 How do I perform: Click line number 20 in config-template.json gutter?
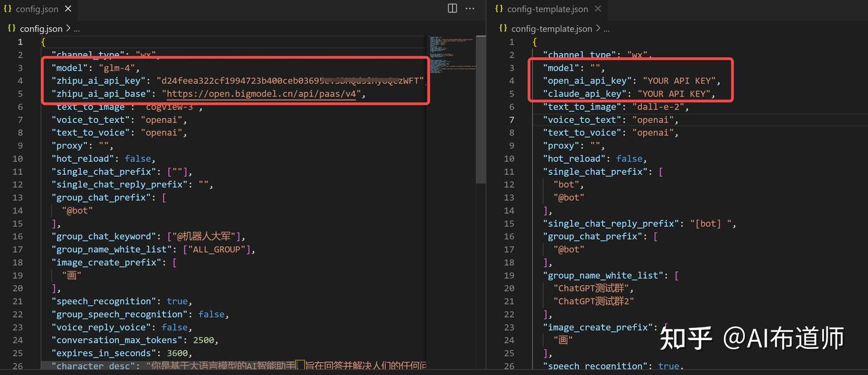[x=509, y=288]
